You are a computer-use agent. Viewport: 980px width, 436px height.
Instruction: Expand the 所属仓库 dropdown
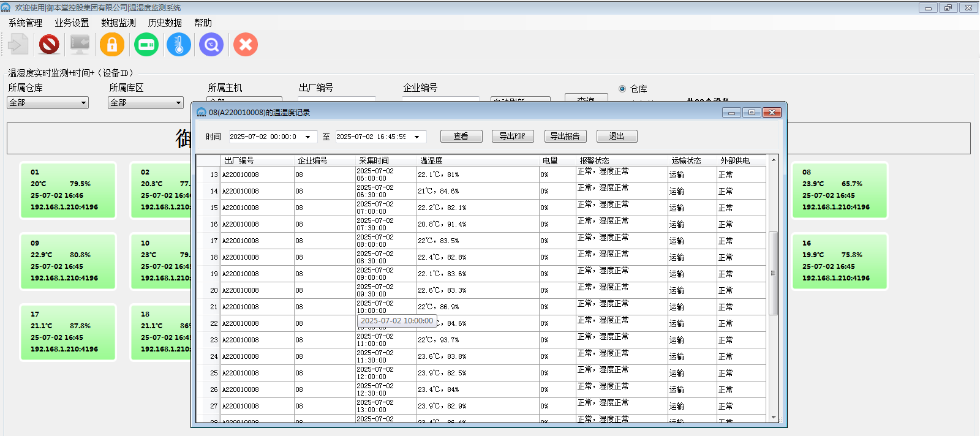coord(83,103)
